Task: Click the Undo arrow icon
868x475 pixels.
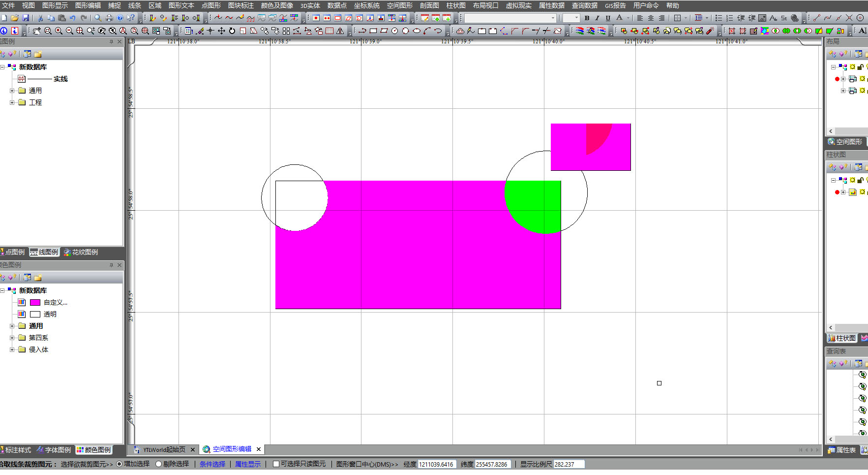Action: (73, 18)
